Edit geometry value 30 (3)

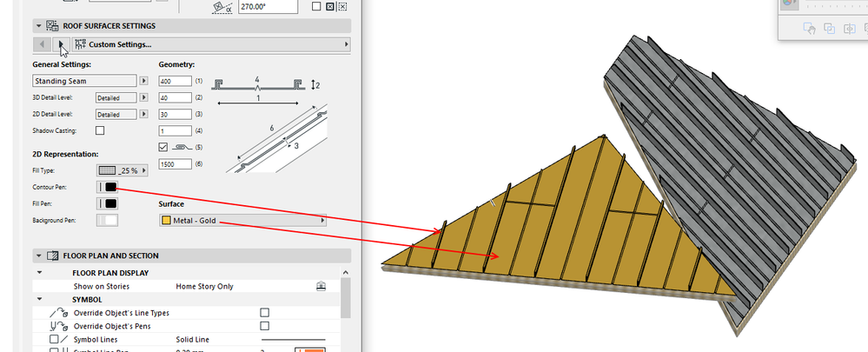175,115
